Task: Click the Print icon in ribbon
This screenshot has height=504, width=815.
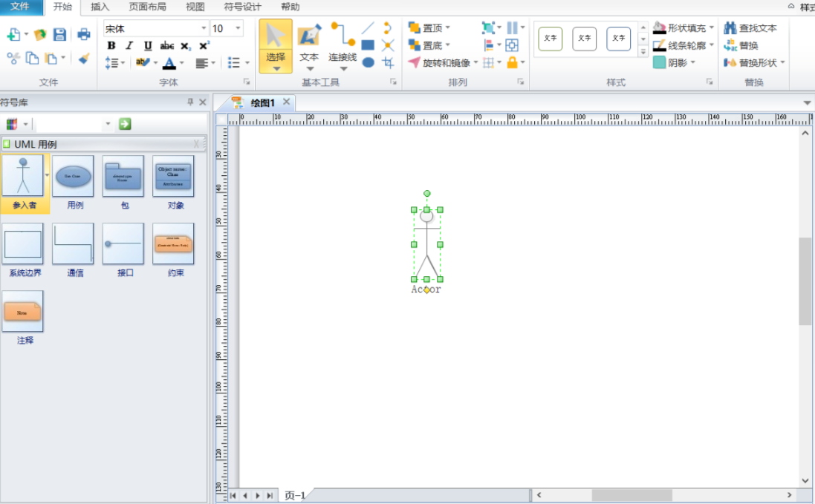Action: tap(84, 35)
